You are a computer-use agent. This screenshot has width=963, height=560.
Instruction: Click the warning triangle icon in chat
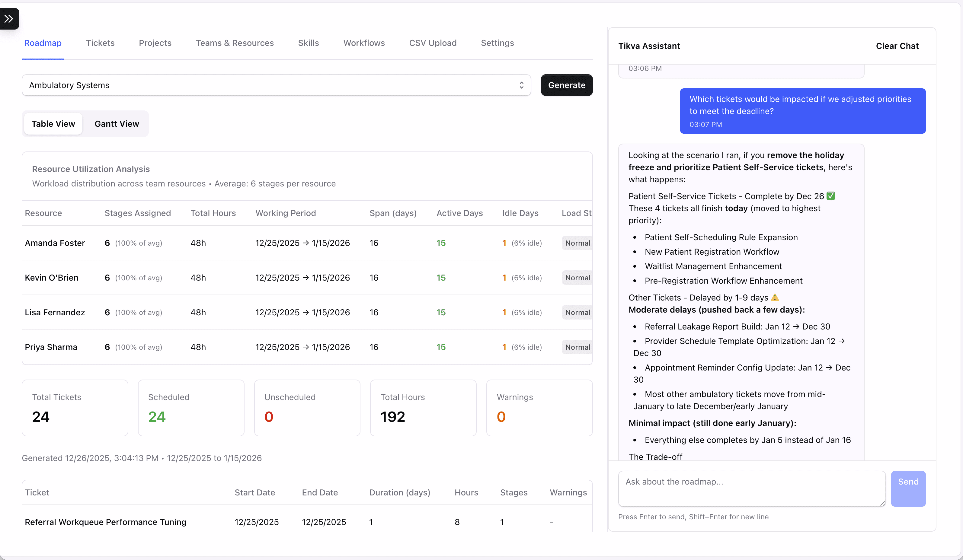[775, 297]
